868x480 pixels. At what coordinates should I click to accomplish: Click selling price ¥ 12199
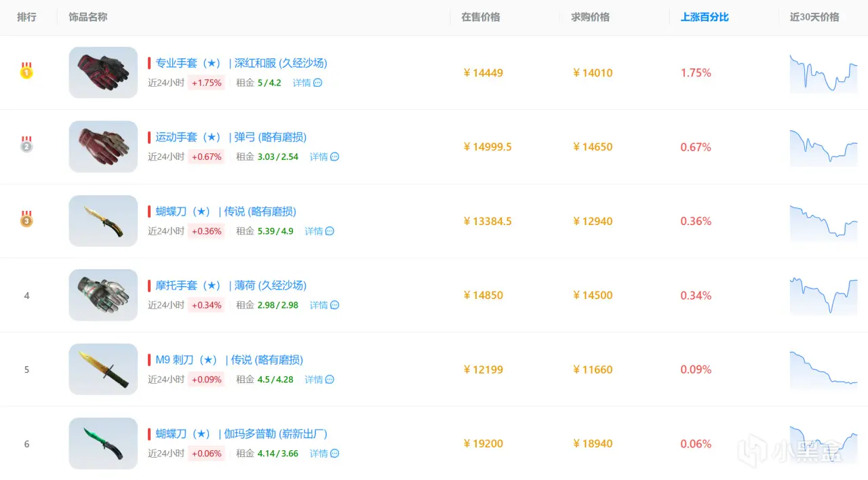click(484, 369)
